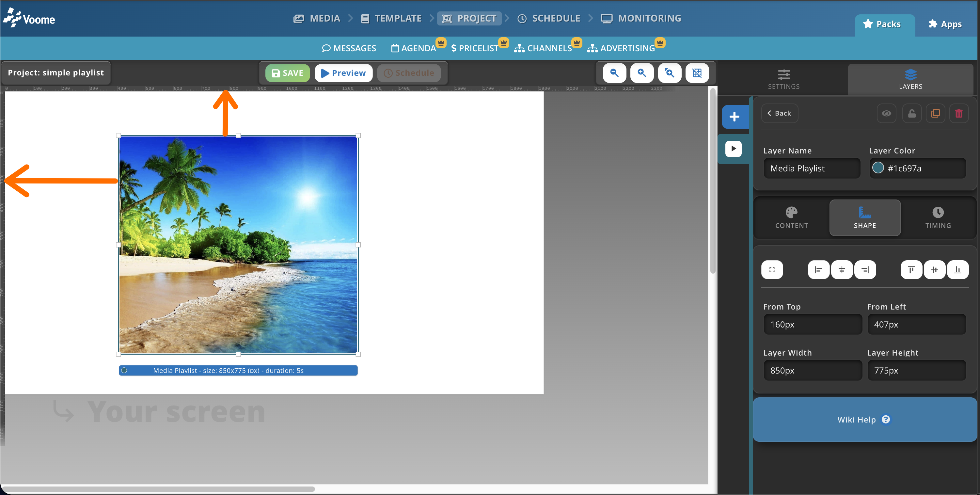The image size is (980, 495).
Task: Go back with the Back button
Action: (780, 113)
